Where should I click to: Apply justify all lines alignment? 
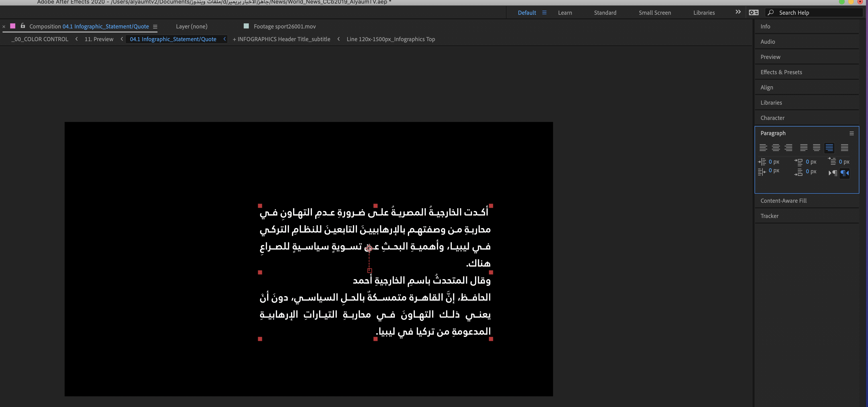pyautogui.click(x=845, y=147)
